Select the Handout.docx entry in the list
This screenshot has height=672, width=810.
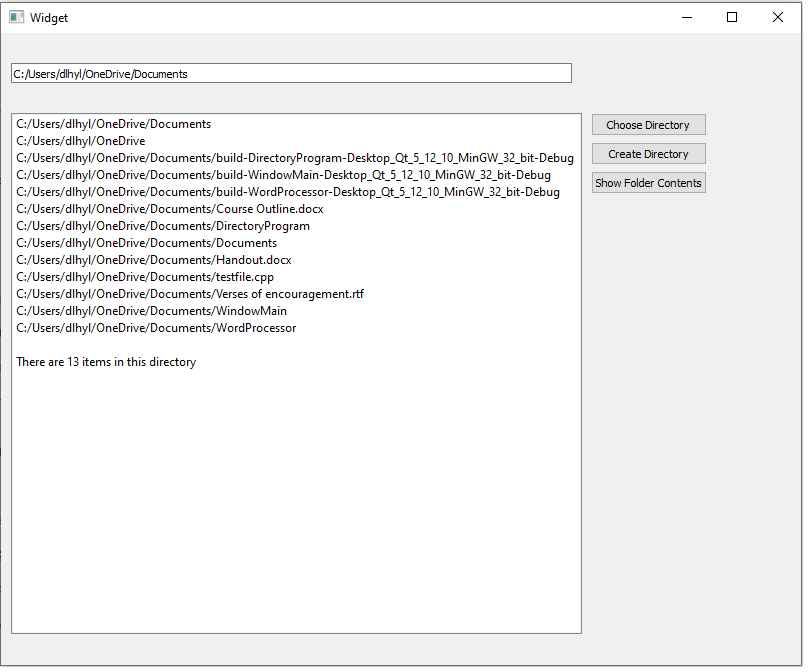(x=153, y=259)
